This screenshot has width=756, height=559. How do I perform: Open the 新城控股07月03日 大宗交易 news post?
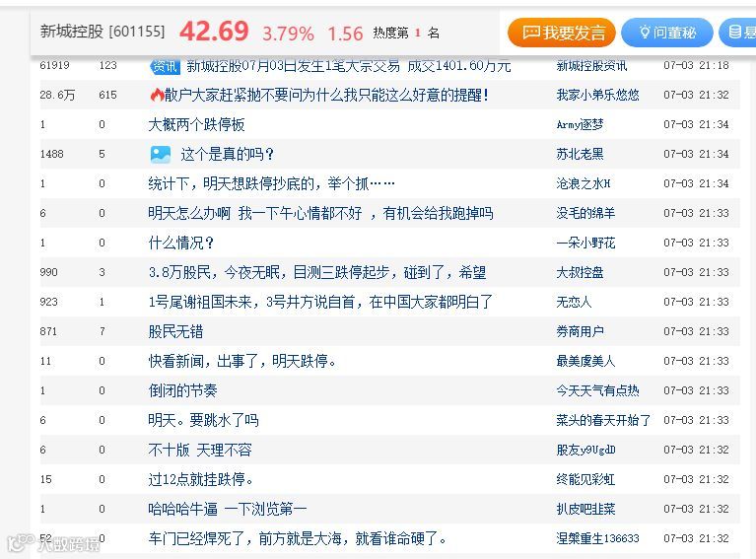(x=349, y=66)
